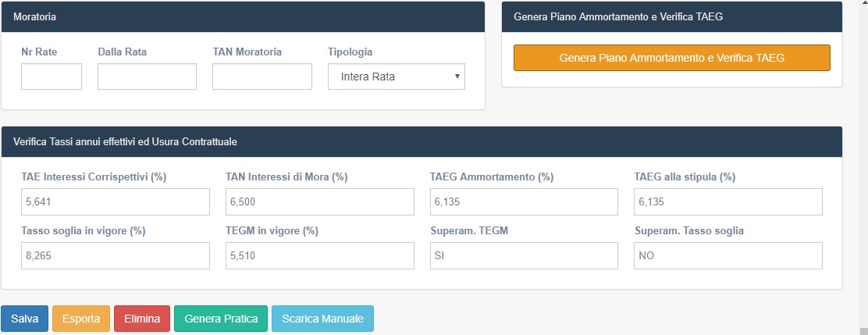Click the TAN Interessi di Mora field

tap(320, 202)
